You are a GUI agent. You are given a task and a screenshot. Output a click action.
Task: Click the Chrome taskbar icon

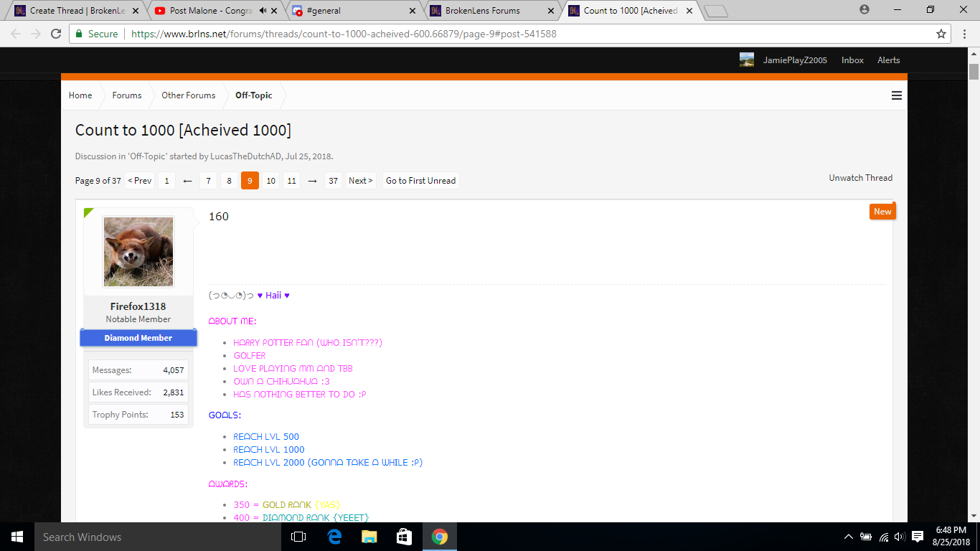coord(439,537)
